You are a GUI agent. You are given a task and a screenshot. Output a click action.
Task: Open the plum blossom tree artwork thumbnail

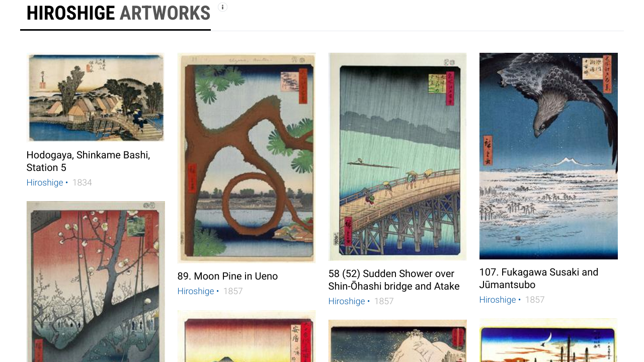click(96, 282)
